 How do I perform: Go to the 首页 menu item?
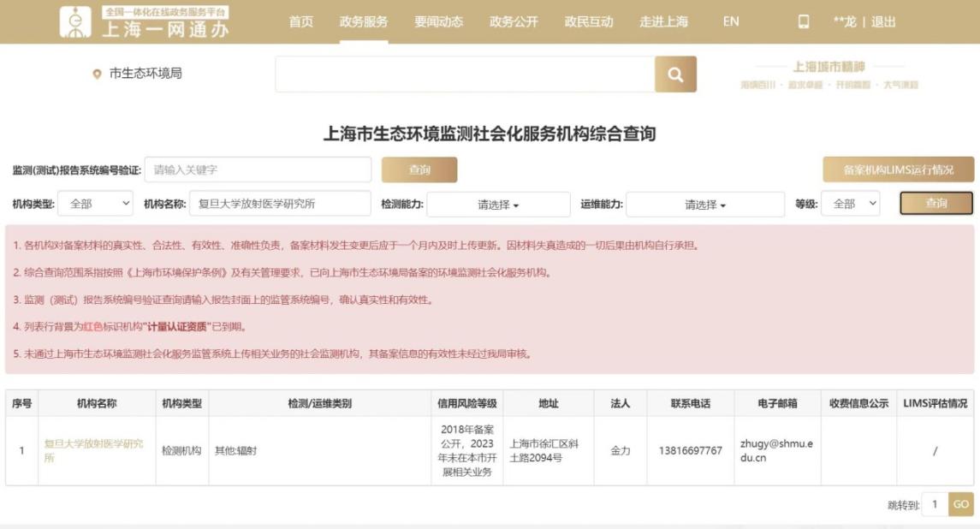pyautogui.click(x=301, y=22)
